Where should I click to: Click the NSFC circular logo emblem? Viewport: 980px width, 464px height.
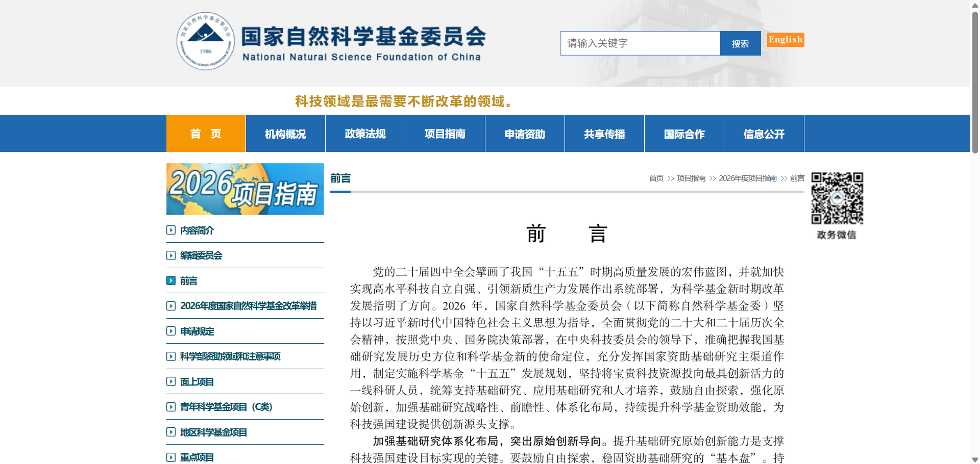205,41
